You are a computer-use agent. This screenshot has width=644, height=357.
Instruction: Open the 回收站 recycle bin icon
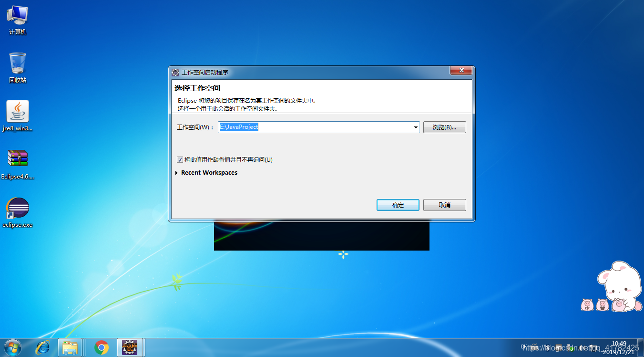pyautogui.click(x=17, y=67)
